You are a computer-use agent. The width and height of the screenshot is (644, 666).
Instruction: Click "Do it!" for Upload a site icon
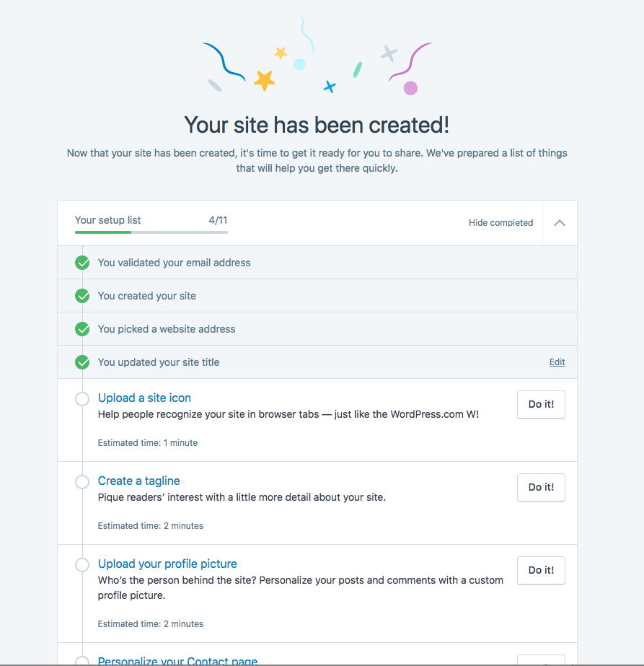(x=540, y=404)
